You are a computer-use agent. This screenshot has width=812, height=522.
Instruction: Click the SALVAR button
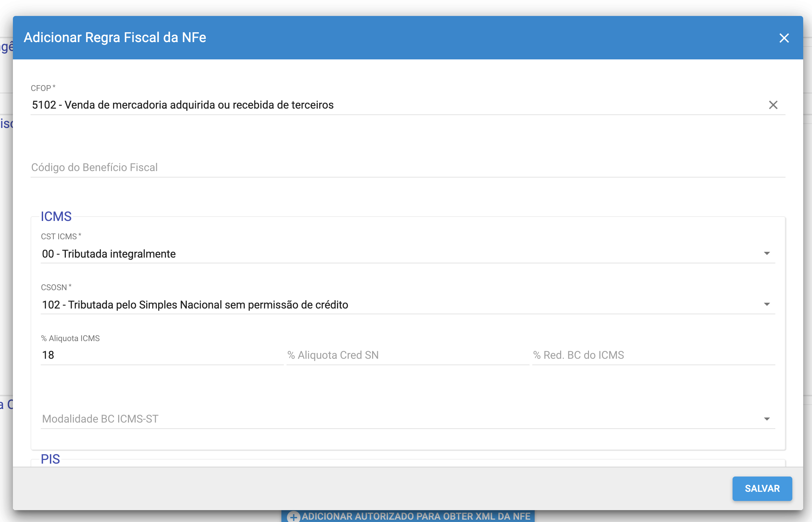[x=762, y=488]
